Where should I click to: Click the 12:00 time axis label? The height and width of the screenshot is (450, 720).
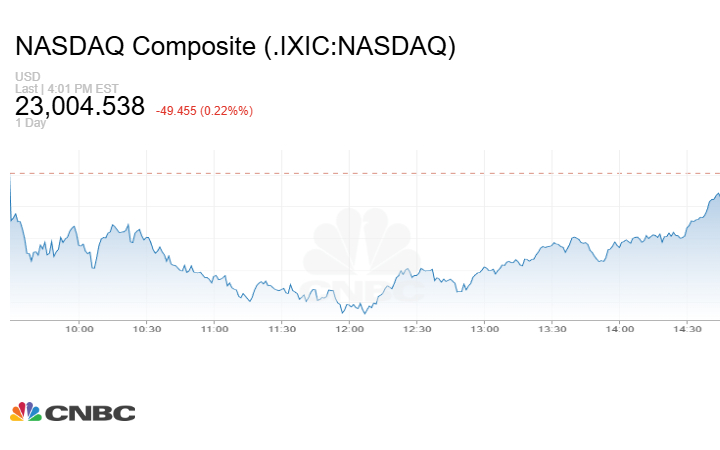coord(349,329)
